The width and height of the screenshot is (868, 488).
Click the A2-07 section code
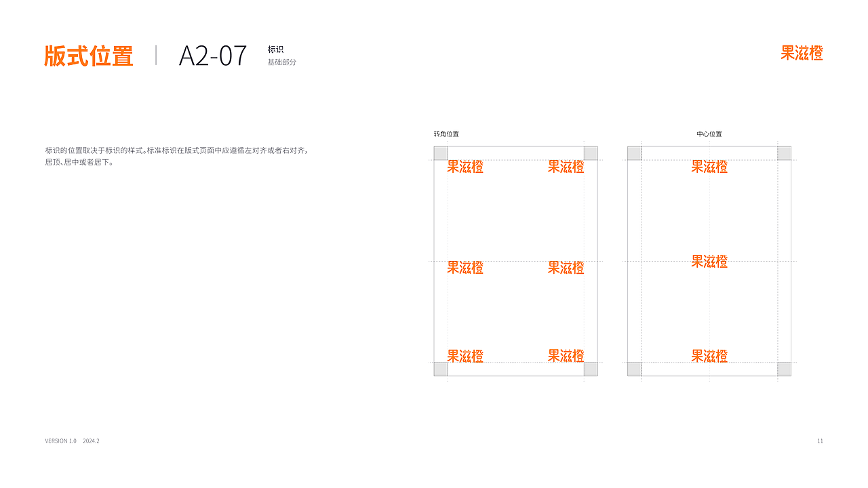tap(213, 56)
